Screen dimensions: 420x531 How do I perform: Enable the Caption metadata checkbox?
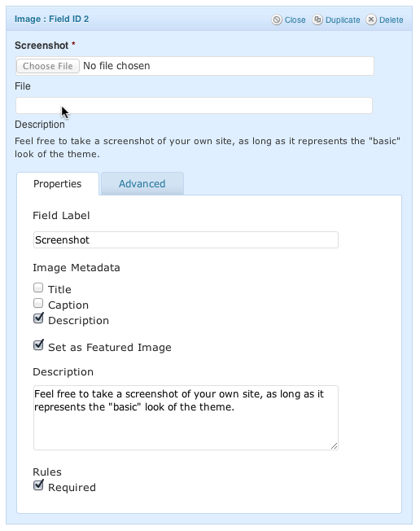(38, 304)
